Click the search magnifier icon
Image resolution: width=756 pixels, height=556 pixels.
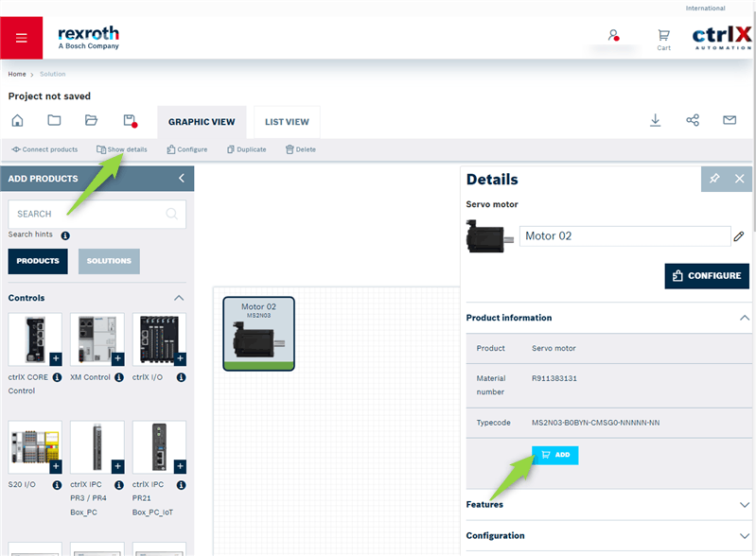(x=171, y=214)
